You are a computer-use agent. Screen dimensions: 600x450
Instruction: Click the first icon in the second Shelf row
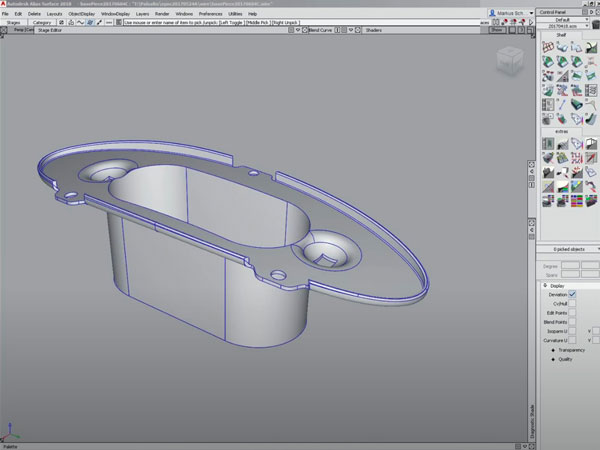pyautogui.click(x=548, y=62)
